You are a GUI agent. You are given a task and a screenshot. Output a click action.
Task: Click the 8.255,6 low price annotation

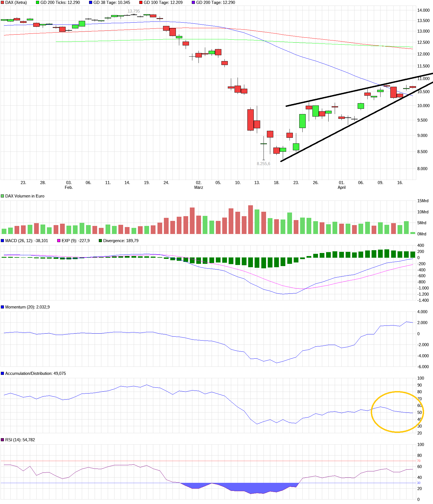(x=264, y=164)
